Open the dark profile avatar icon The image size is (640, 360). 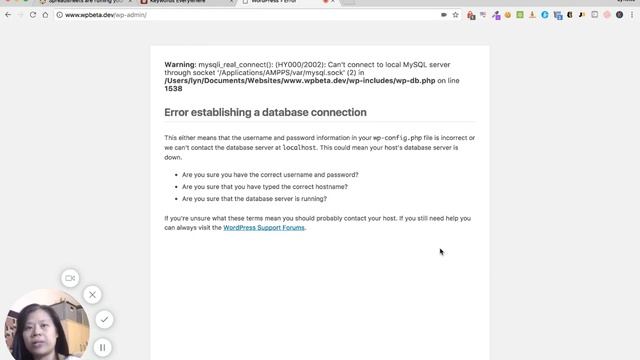(620, 15)
